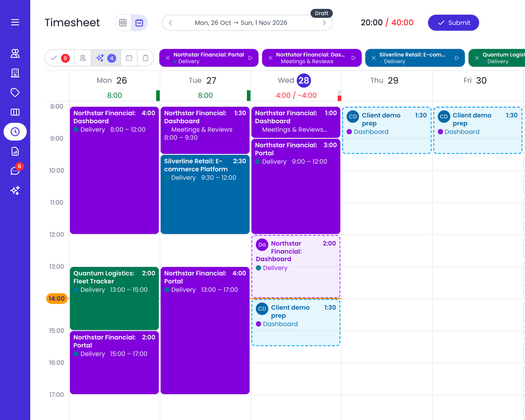Image resolution: width=525 pixels, height=420 pixels.
Task: Select the timesheet clock icon in the sidebar
Action: point(15,132)
